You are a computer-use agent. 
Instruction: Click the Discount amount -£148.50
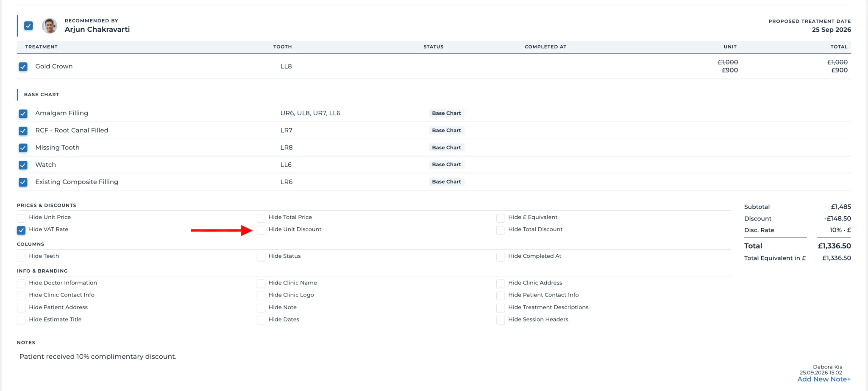click(837, 218)
